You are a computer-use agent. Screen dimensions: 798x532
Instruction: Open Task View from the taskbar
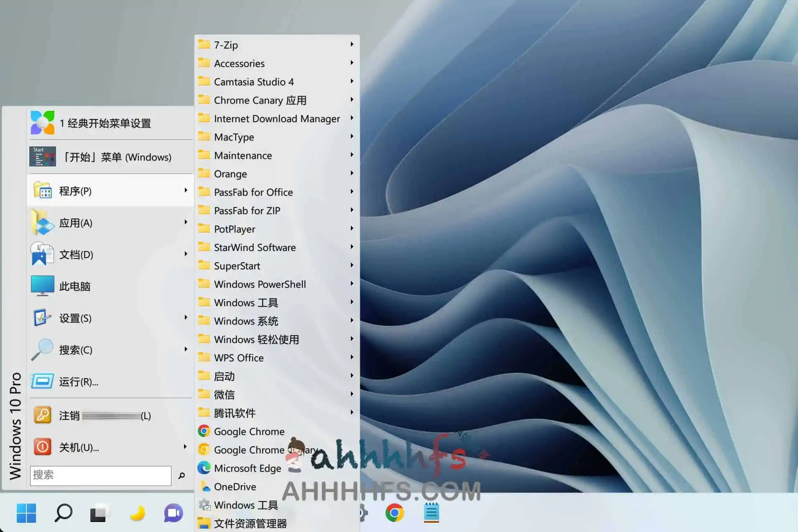98,512
